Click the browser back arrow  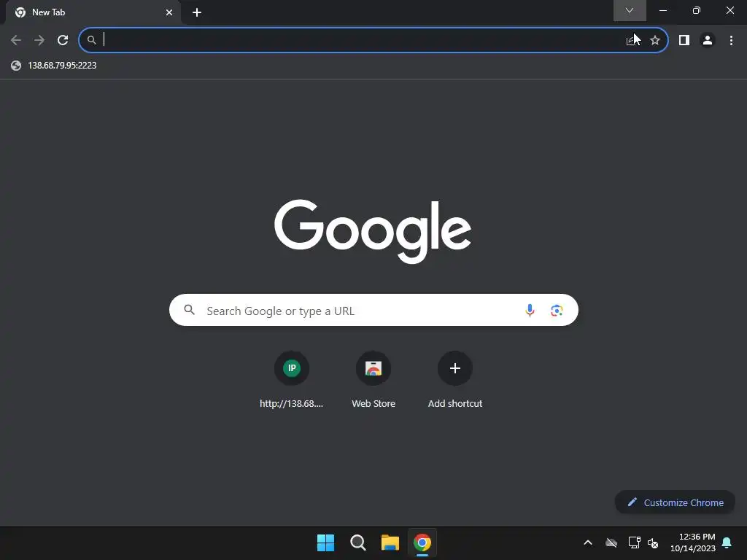tap(16, 40)
